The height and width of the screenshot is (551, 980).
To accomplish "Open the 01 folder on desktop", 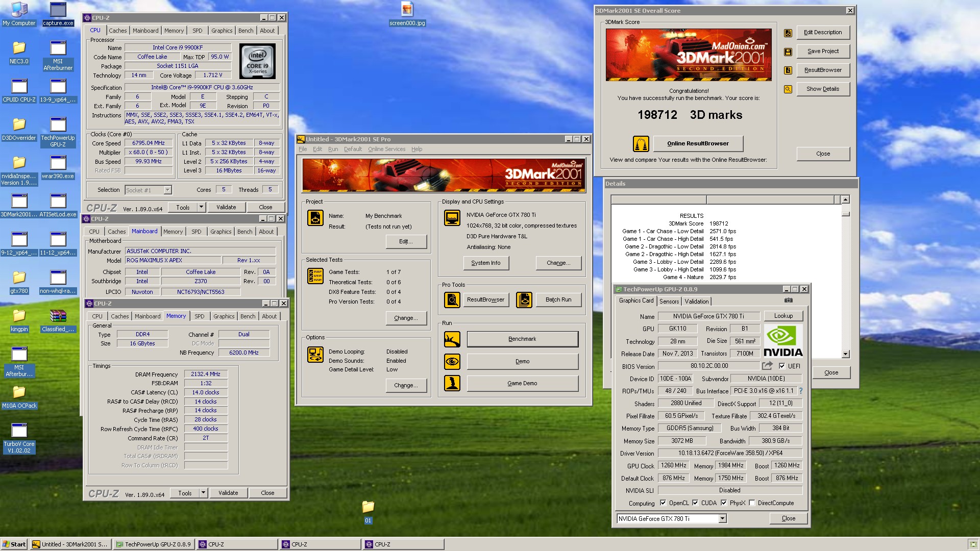I will coord(368,511).
